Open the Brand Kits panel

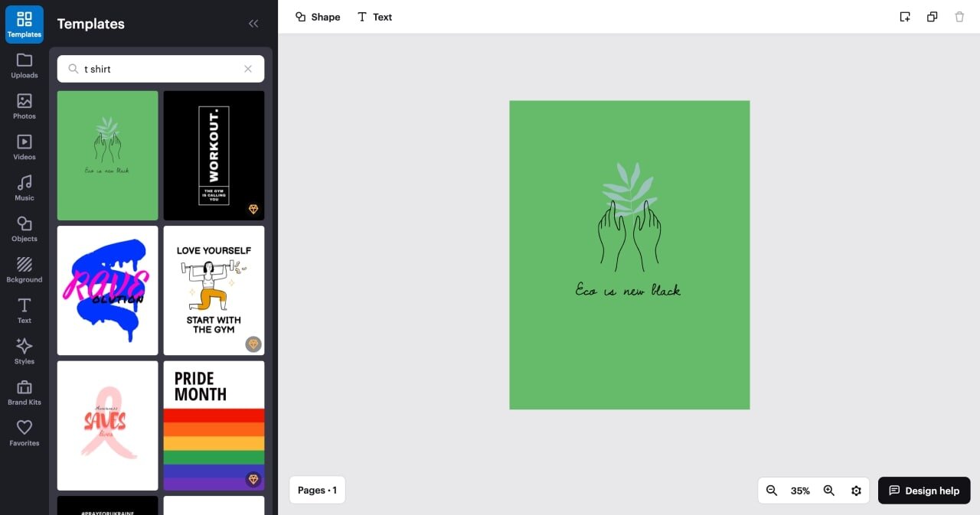[24, 392]
